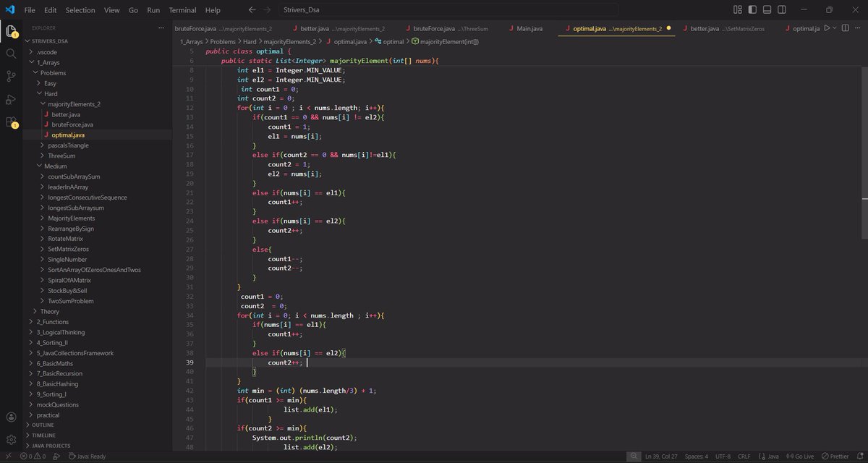Open the Explorer view in activity bar
This screenshot has width=868, height=463.
[x=11, y=31]
